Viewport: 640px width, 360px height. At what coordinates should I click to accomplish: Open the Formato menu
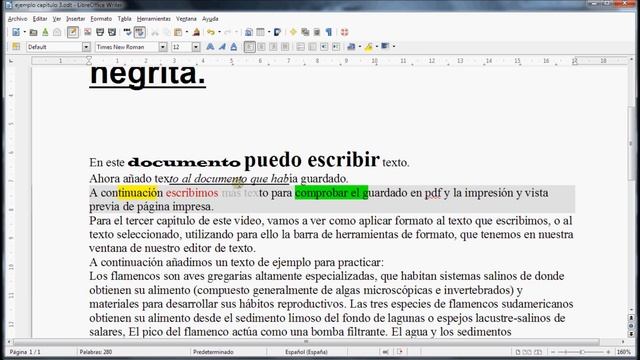(101, 19)
